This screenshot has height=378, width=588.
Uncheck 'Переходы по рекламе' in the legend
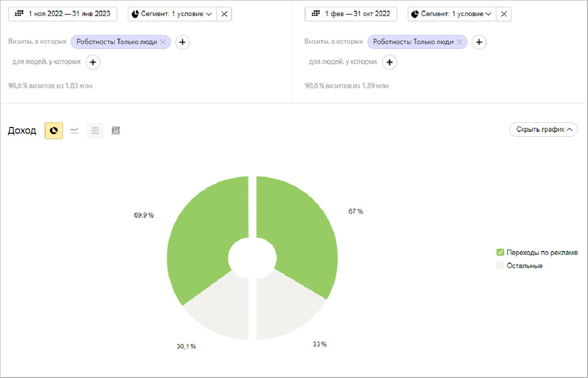500,252
